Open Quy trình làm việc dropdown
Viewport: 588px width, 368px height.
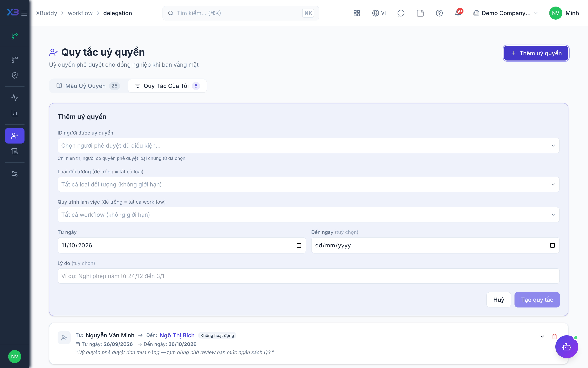pos(308,215)
